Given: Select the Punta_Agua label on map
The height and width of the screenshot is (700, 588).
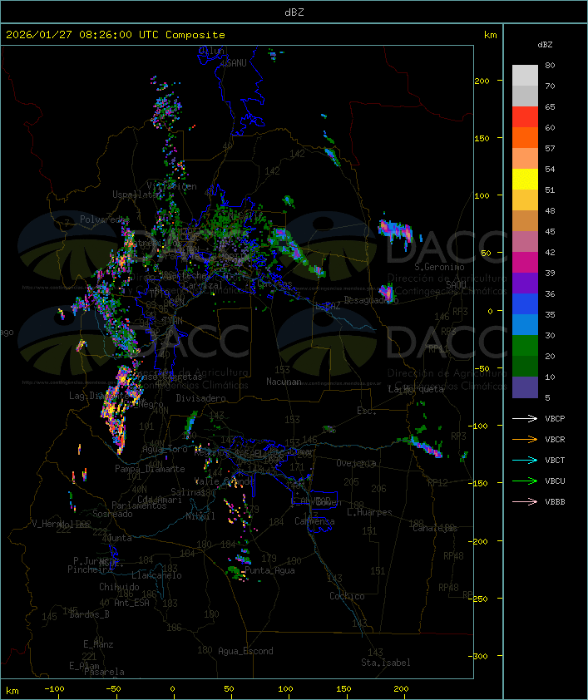Looking at the screenshot, I should pos(270,571).
